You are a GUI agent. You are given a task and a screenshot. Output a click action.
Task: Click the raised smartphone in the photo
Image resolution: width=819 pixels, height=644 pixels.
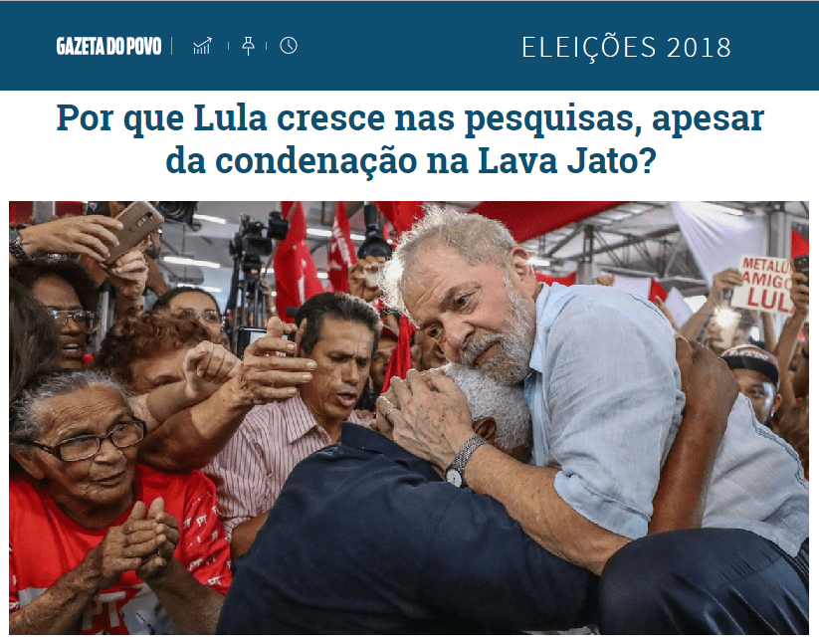134,230
